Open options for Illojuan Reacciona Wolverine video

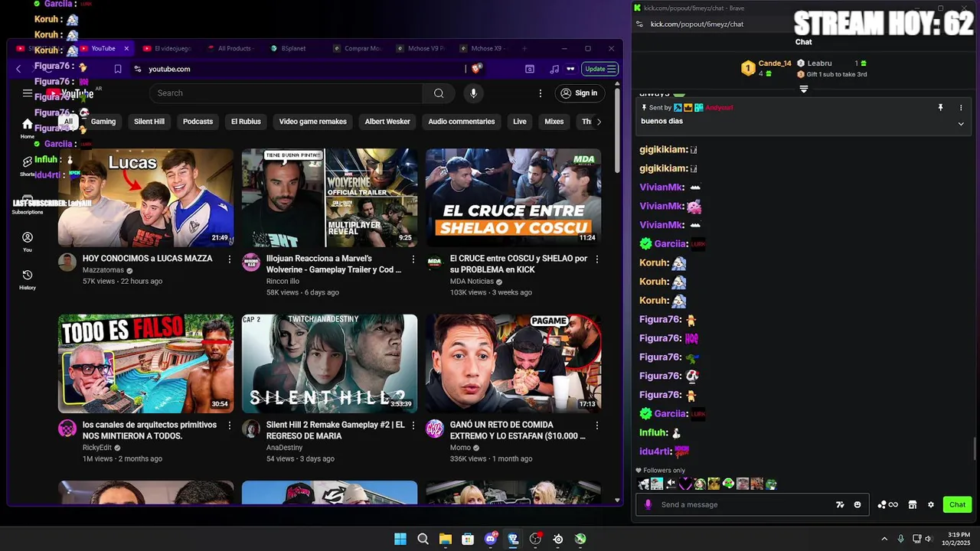coord(413,259)
